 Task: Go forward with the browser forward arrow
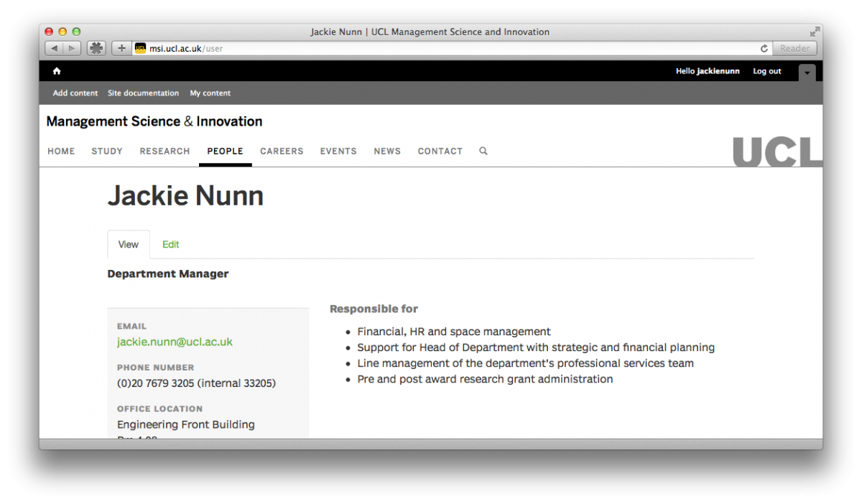pyautogui.click(x=73, y=48)
